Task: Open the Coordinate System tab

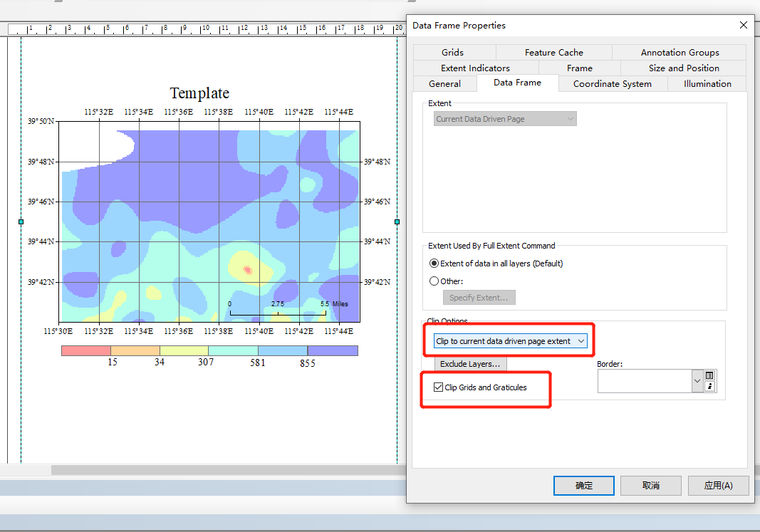Action: pos(612,83)
